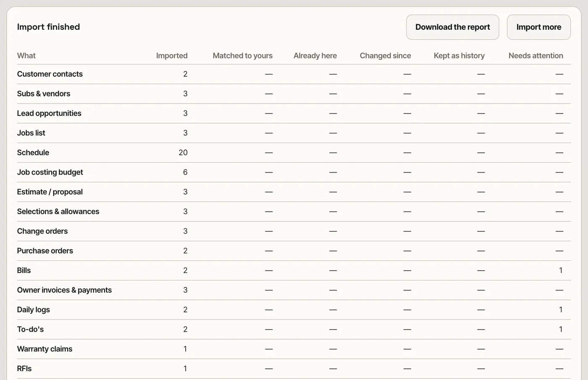
Task: Click the 'What' column header
Action: (26, 55)
